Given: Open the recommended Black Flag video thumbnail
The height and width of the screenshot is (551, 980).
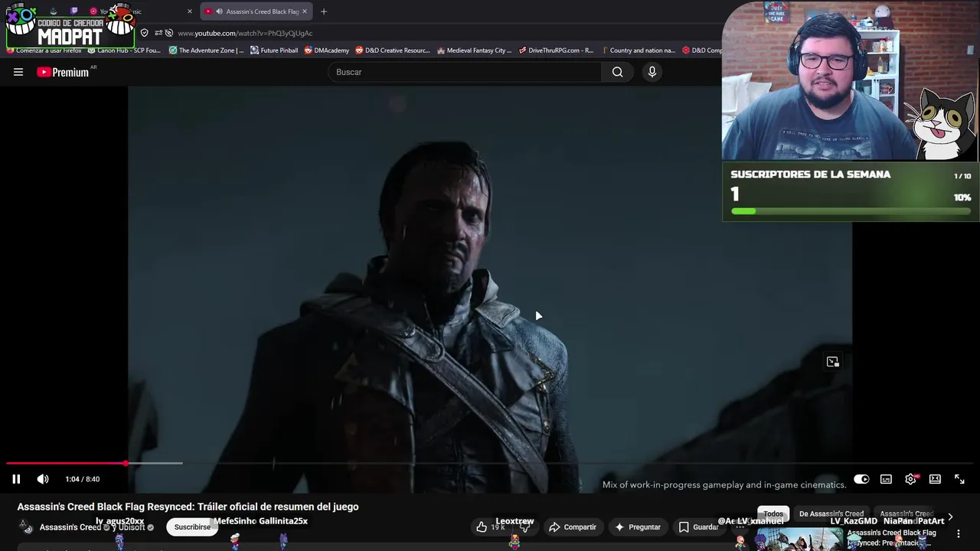Looking at the screenshot, I should coord(799,540).
